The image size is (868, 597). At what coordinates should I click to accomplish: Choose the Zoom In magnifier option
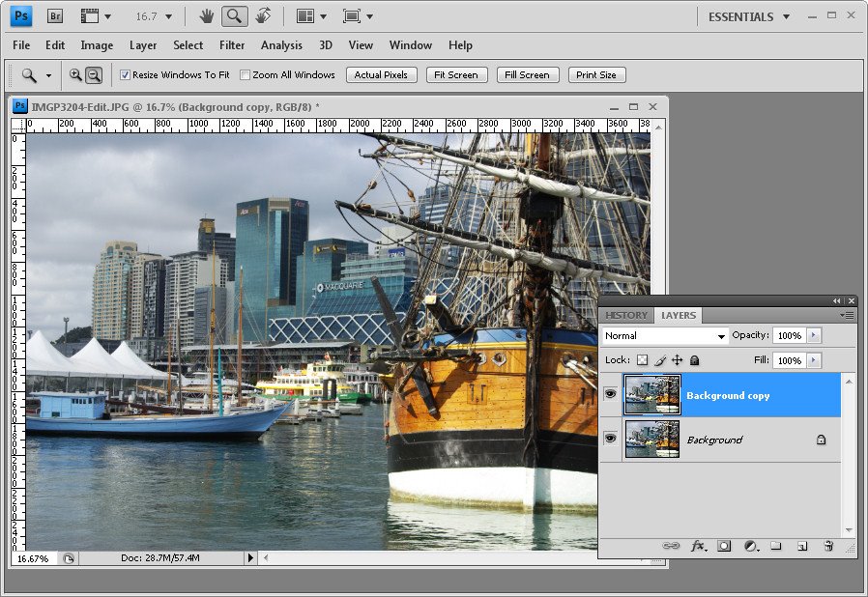tap(75, 74)
